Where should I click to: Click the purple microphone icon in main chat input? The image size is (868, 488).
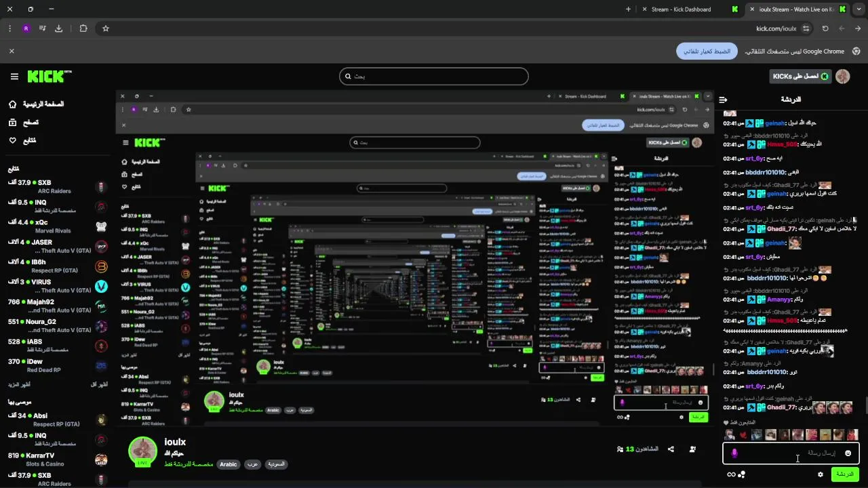[734, 453]
